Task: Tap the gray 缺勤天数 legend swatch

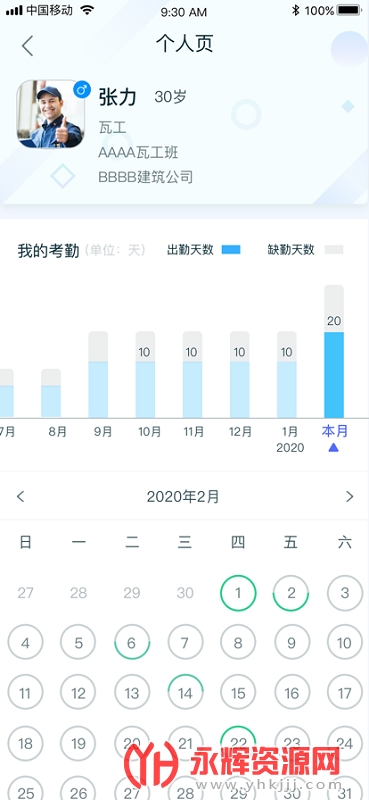Action: pos(334,250)
